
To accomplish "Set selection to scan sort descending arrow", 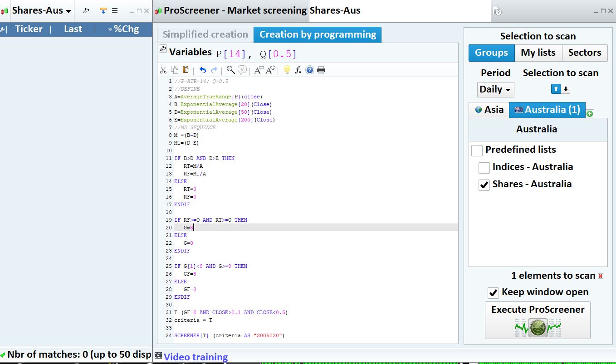I will pyautogui.click(x=566, y=89).
